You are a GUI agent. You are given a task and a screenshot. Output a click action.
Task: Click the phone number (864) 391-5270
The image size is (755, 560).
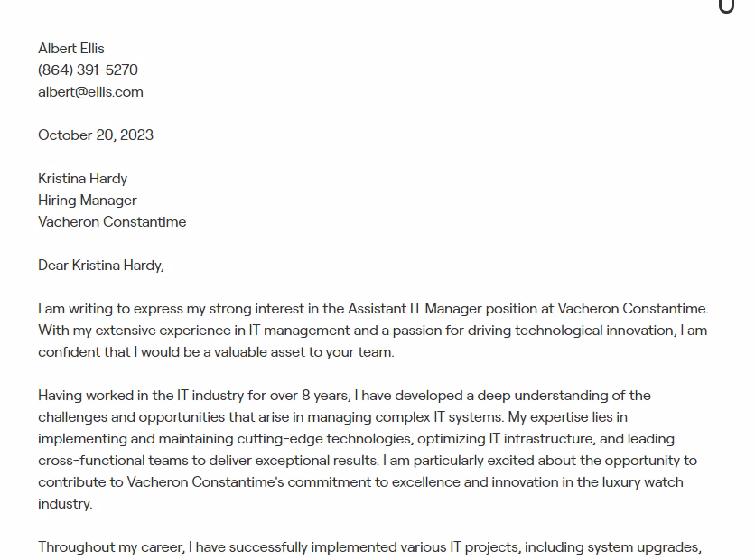click(x=88, y=70)
